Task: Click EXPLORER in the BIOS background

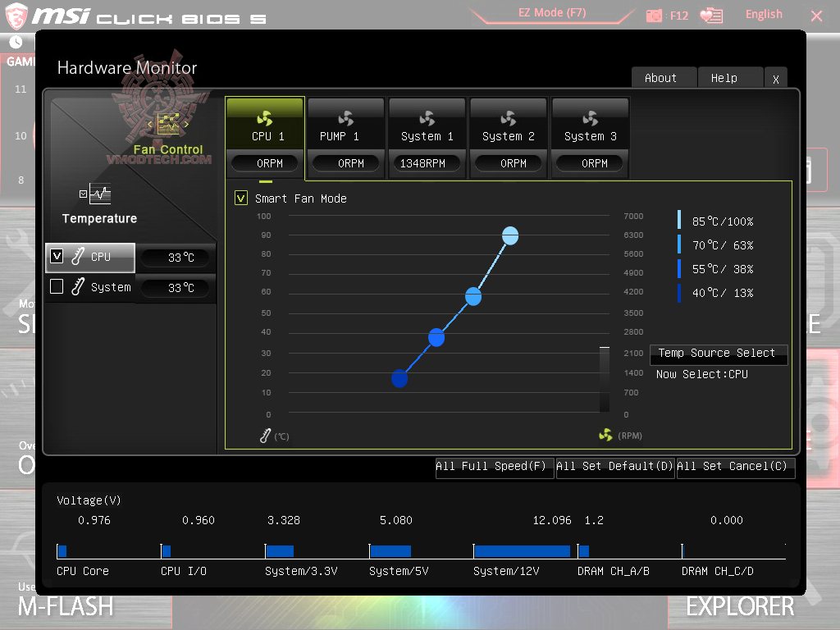Action: click(x=741, y=606)
